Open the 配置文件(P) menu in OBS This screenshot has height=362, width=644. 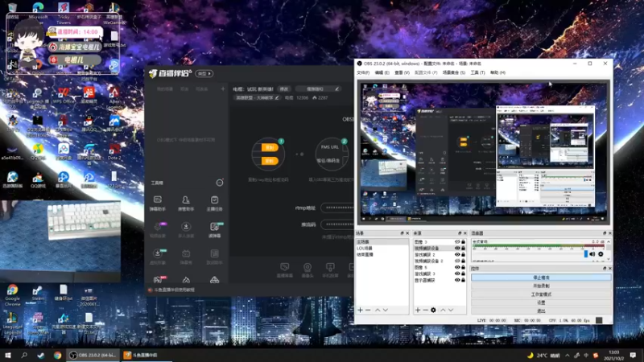(426, 72)
